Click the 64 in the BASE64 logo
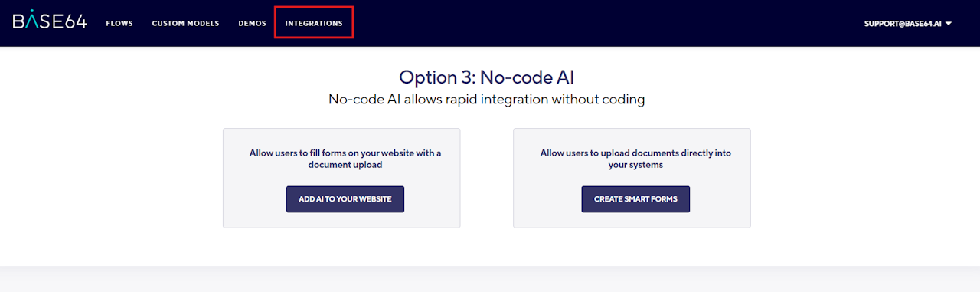The height and width of the screenshot is (292, 980). (x=75, y=22)
